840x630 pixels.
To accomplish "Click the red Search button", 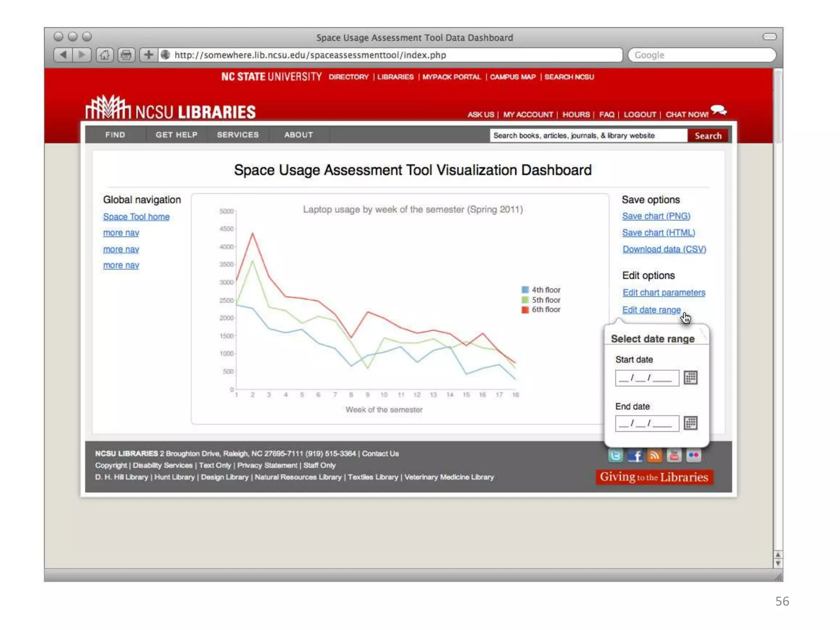I will [x=708, y=136].
